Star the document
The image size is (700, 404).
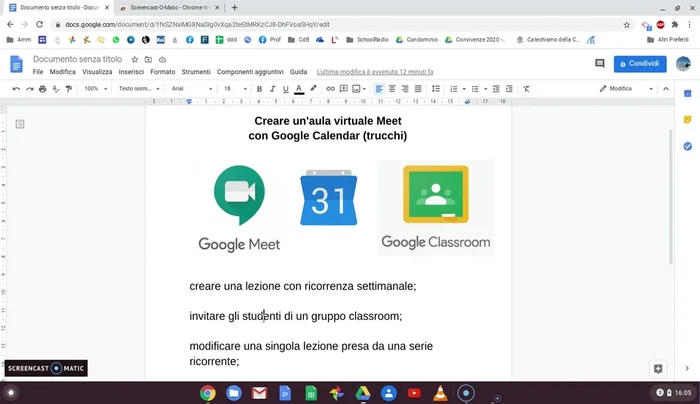tap(134, 59)
